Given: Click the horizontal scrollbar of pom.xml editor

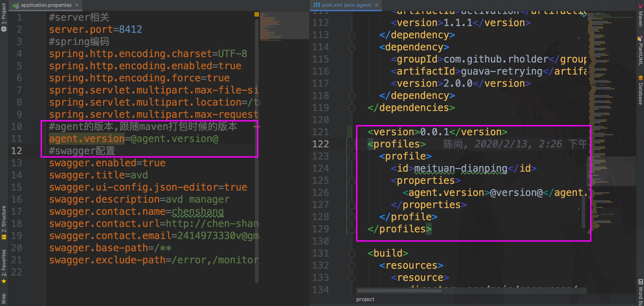Looking at the screenshot, I should tap(399, 291).
